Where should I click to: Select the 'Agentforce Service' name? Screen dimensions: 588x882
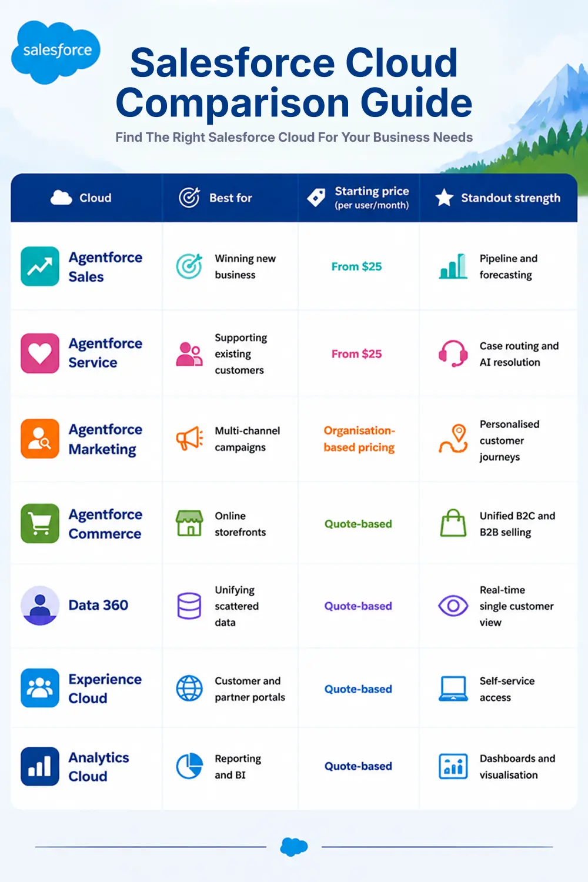point(105,353)
